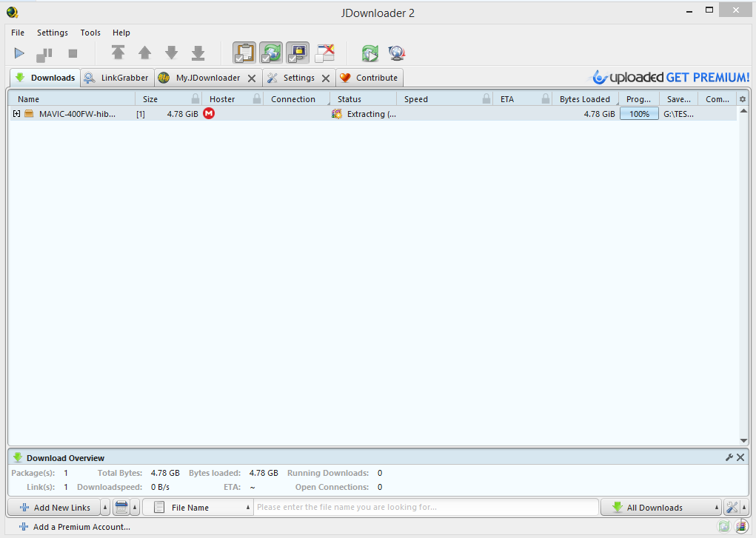The image size is (756, 538).
Task: Click status bar reconnect indicator icon
Action: click(x=724, y=527)
